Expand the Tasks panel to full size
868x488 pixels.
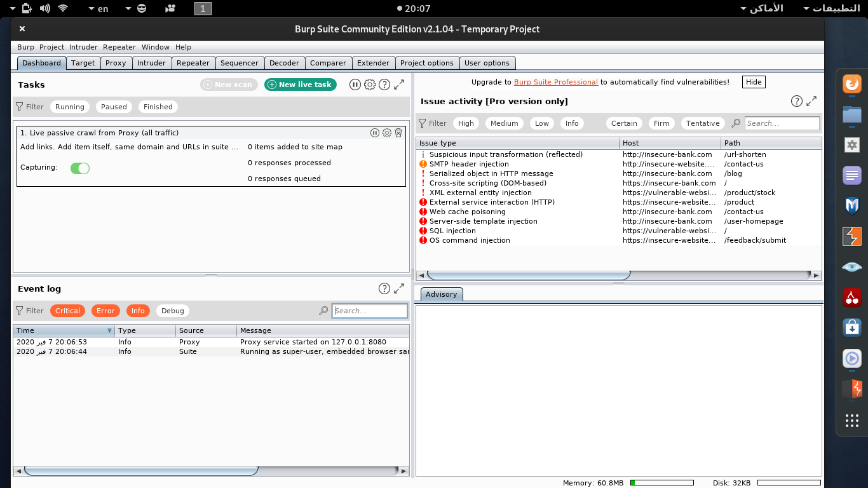399,85
